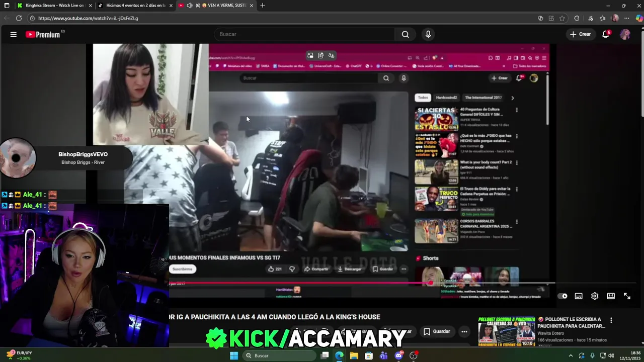Open Task View from the taskbar
Screen dimensions: 644x362
(x=325, y=355)
